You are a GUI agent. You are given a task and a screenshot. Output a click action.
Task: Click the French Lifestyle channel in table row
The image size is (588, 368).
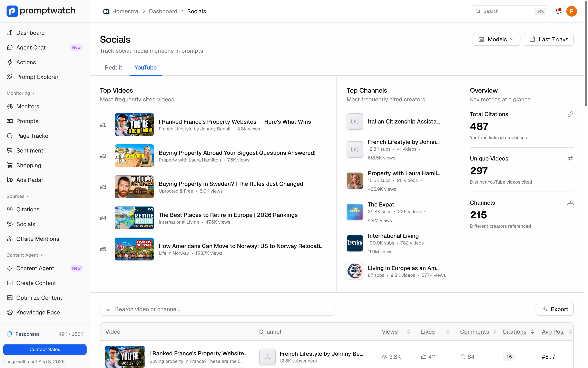pos(321,354)
